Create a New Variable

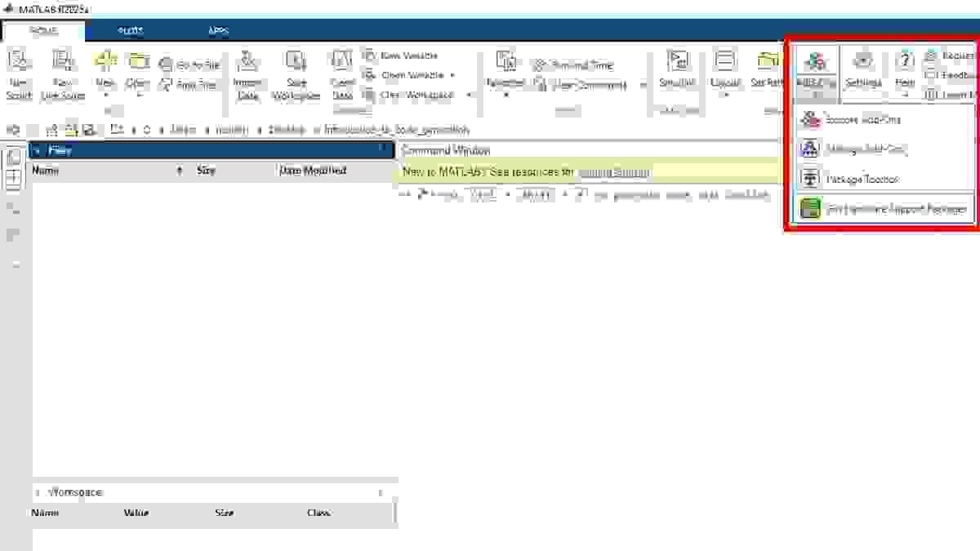coord(402,56)
